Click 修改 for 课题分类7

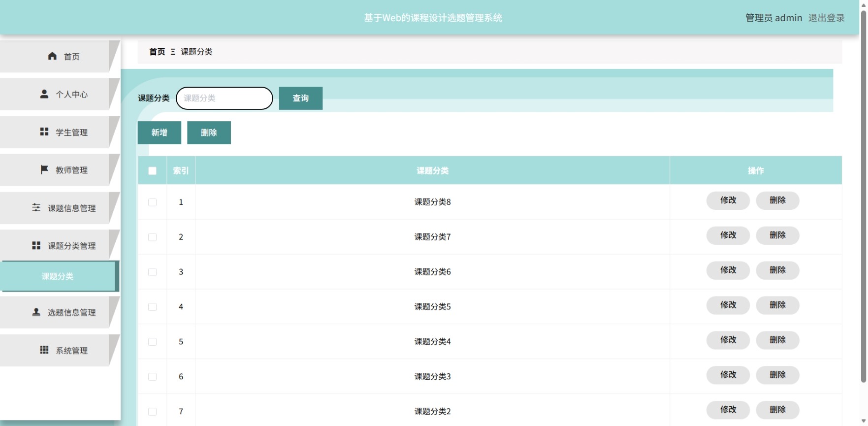pyautogui.click(x=728, y=235)
